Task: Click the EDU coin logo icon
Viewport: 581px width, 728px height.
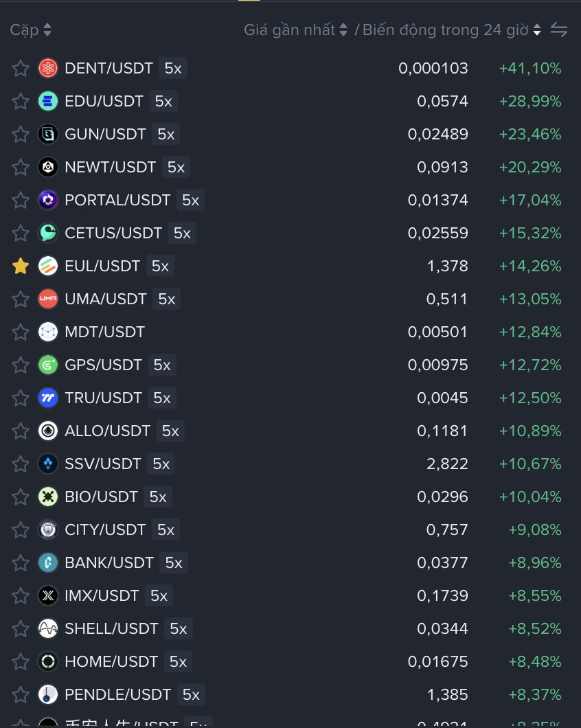Action: coord(48,101)
